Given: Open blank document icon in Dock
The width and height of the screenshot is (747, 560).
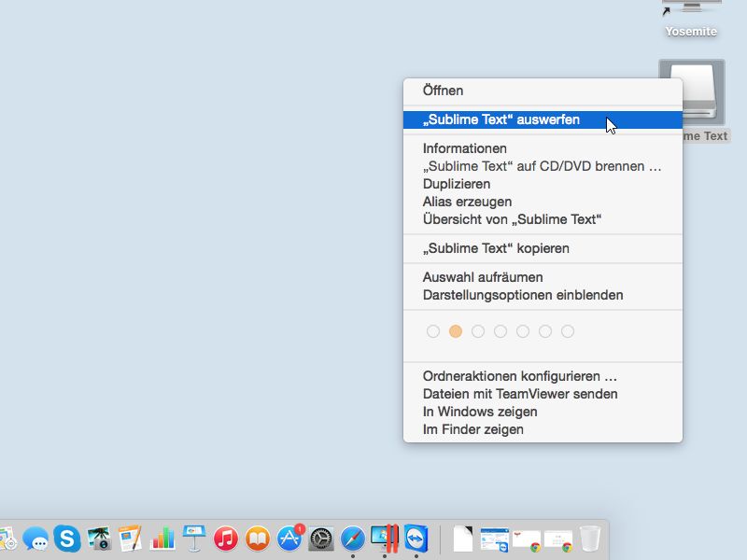Looking at the screenshot, I should tap(463, 539).
